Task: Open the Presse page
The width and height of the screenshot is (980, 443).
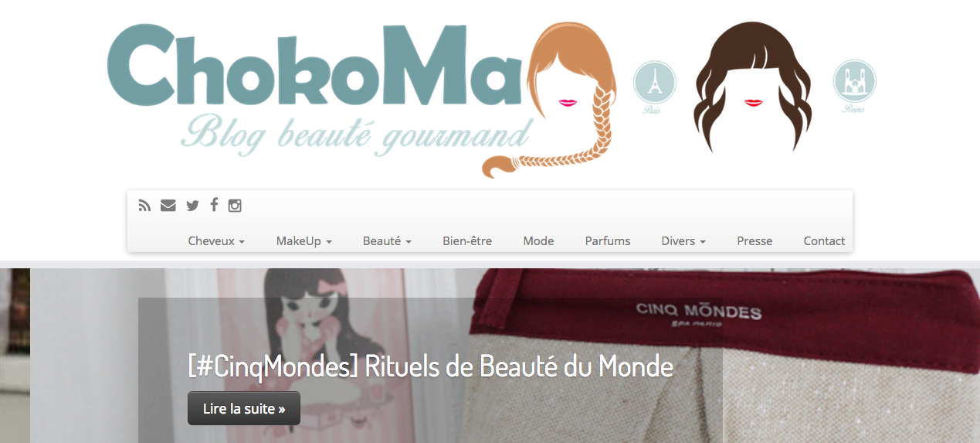Action: [x=754, y=240]
